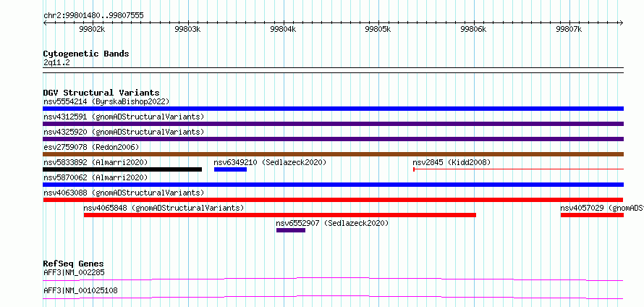Image resolution: width=644 pixels, height=307 pixels.
Task: Open nsv4065848 gnomAD variant label
Action: pos(164,208)
